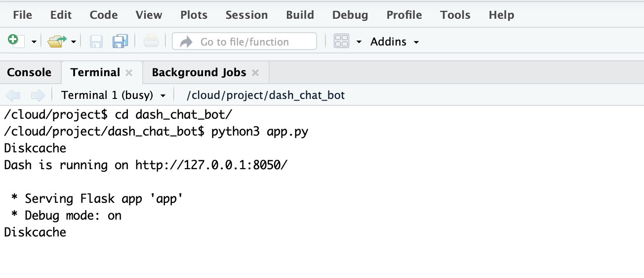Viewport: 644px width, 278px height.
Task: Click the workspace panes grid icon
Action: 341,42
